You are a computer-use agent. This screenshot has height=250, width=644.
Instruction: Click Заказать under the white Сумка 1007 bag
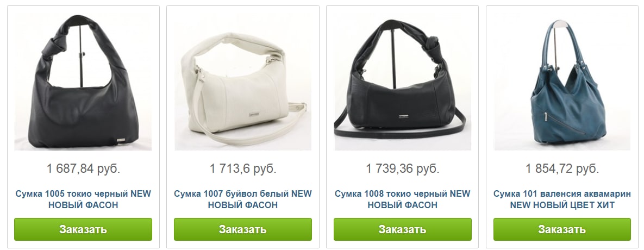pos(243,229)
